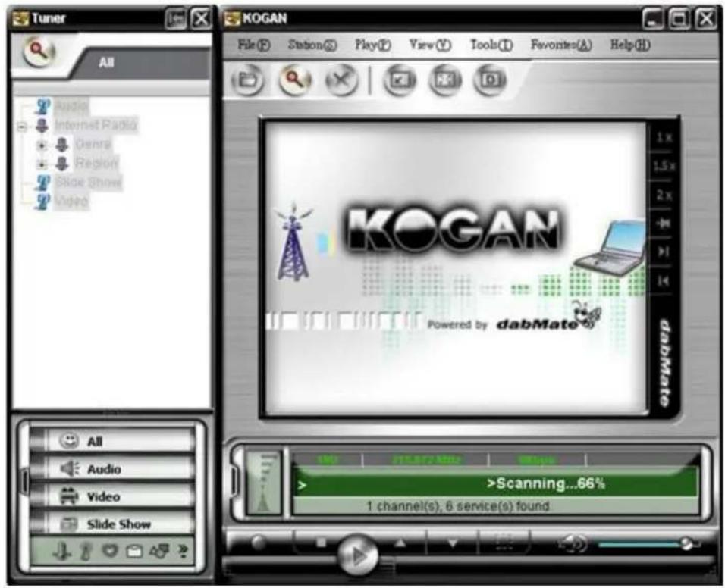Click the middle display mode toolbar icon
The width and height of the screenshot is (725, 588).
(445, 80)
